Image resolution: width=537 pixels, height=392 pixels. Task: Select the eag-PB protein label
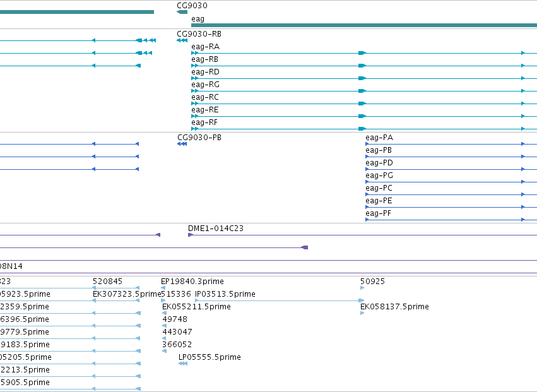click(x=379, y=150)
